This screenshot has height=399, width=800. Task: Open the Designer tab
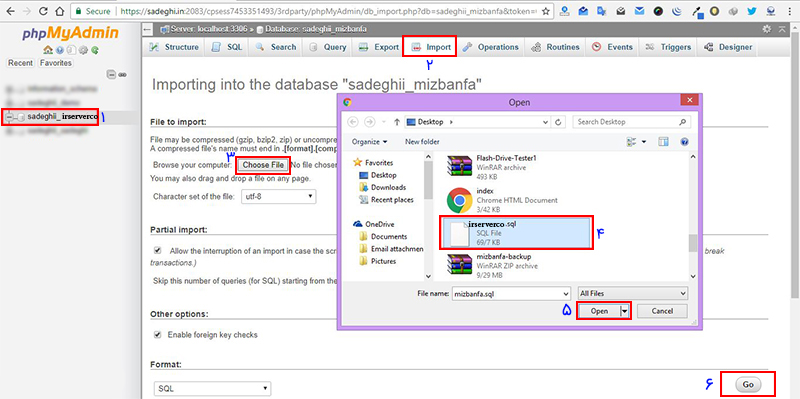728,47
